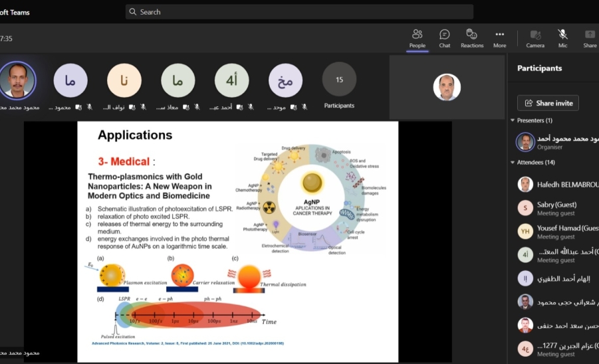This screenshot has width=599, height=364.
Task: Click the AgNP cancer therapy diagram on the slide
Action: pyautogui.click(x=312, y=199)
